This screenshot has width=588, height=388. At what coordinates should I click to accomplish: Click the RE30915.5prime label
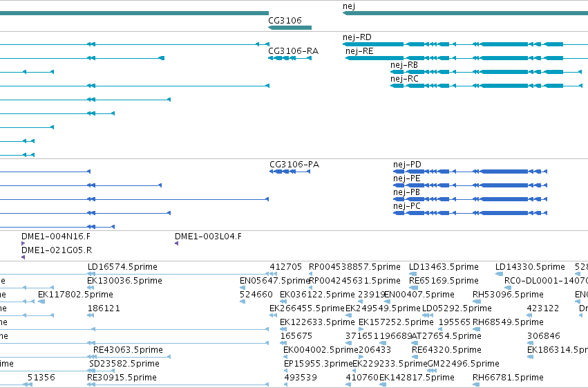(122, 378)
